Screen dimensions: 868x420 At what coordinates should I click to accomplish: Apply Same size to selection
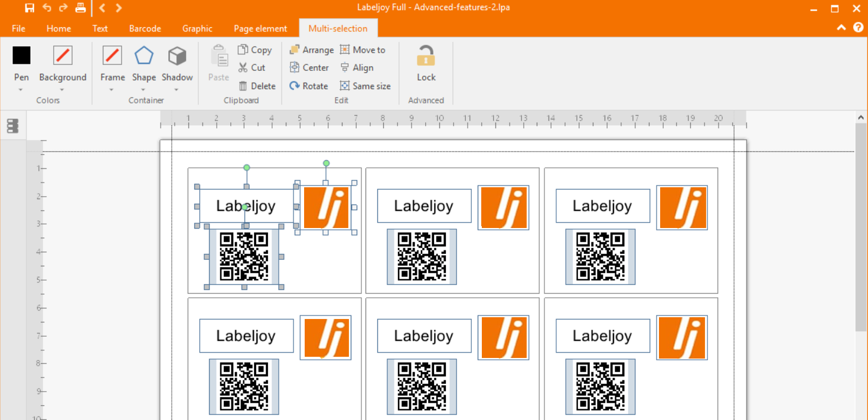(x=365, y=86)
